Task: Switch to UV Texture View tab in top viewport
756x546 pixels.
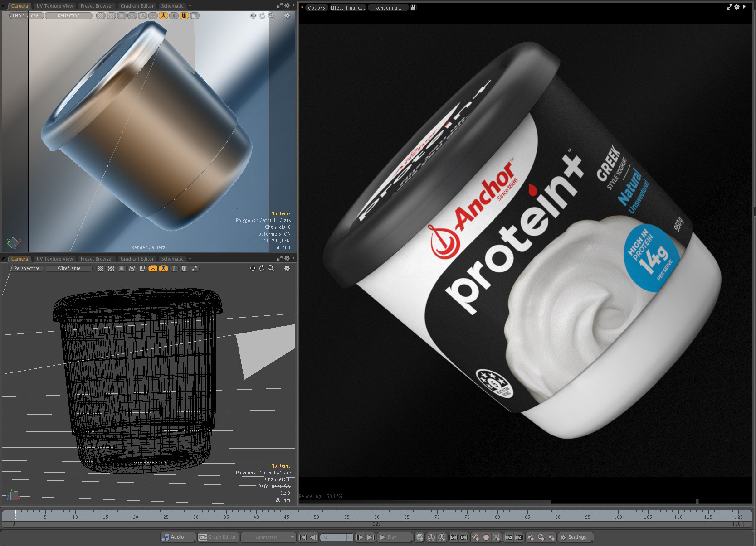Action: [54, 6]
